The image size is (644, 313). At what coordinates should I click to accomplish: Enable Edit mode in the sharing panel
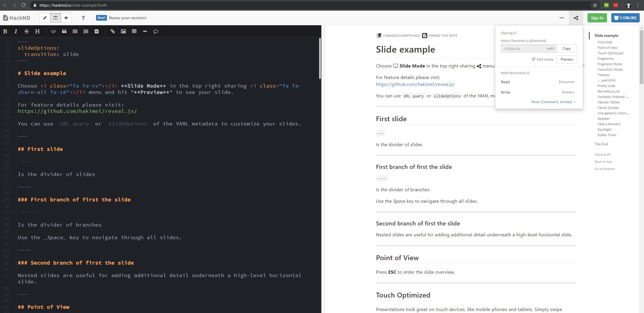pyautogui.click(x=542, y=59)
